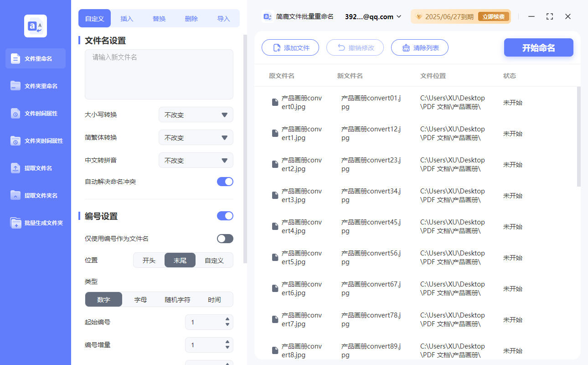The height and width of the screenshot is (365, 588).
Task: Open 文件夹时间属性 from the sidebar
Action: (35, 141)
